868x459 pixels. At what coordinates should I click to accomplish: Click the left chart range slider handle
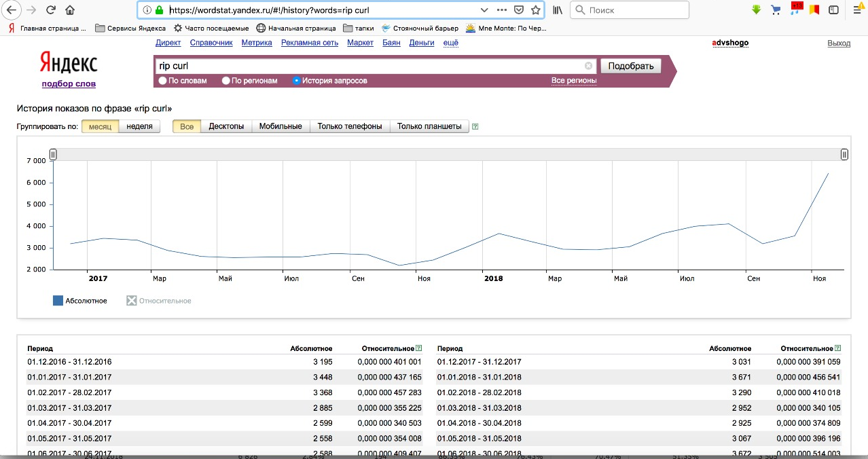click(x=53, y=155)
